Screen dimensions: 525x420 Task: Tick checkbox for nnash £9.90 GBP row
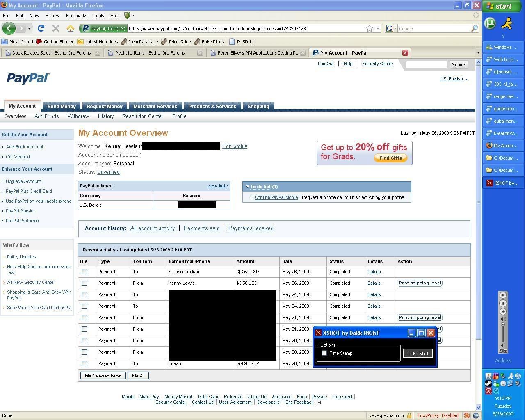click(84, 363)
